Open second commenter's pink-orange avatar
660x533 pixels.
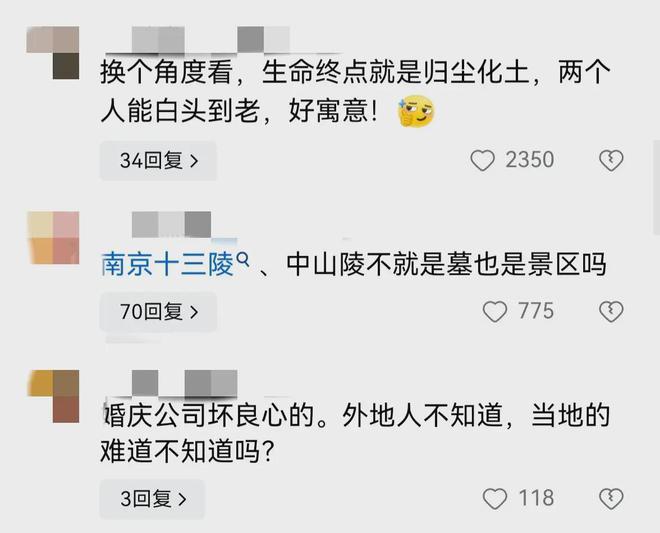pos(53,238)
